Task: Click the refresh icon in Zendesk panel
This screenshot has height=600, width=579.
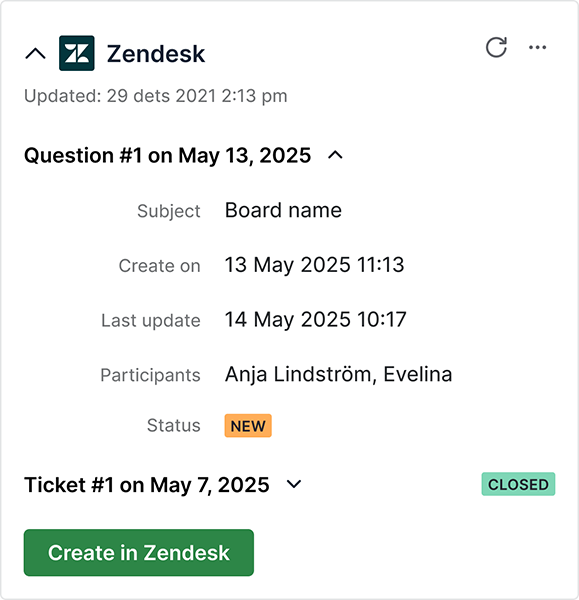Action: point(496,47)
